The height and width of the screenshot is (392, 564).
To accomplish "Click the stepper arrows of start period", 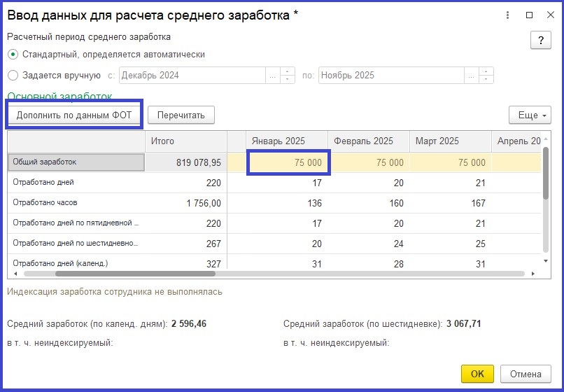I will (x=288, y=76).
